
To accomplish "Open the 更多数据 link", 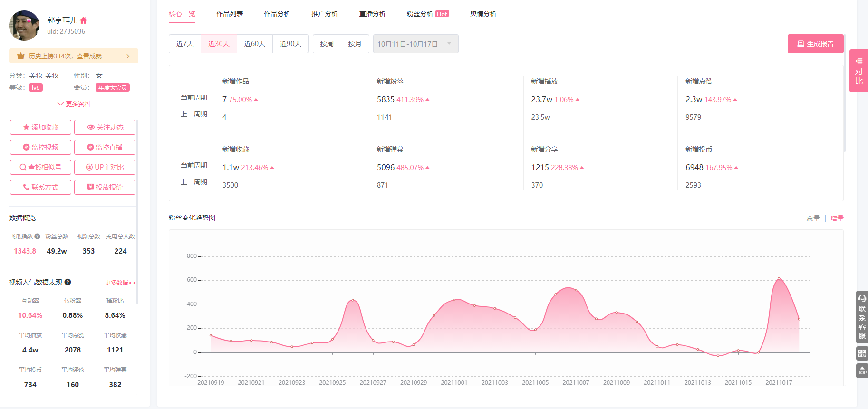I will coord(120,283).
